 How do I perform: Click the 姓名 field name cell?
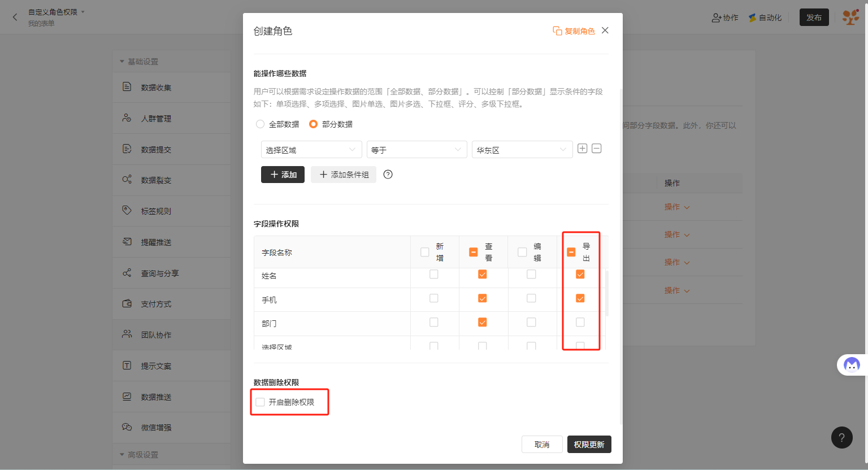(x=332, y=276)
